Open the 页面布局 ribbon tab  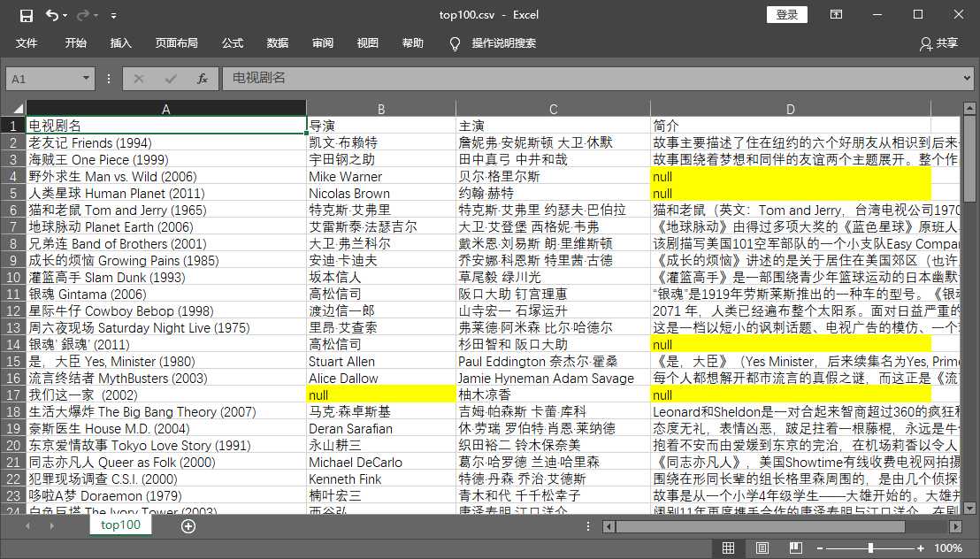coord(177,43)
